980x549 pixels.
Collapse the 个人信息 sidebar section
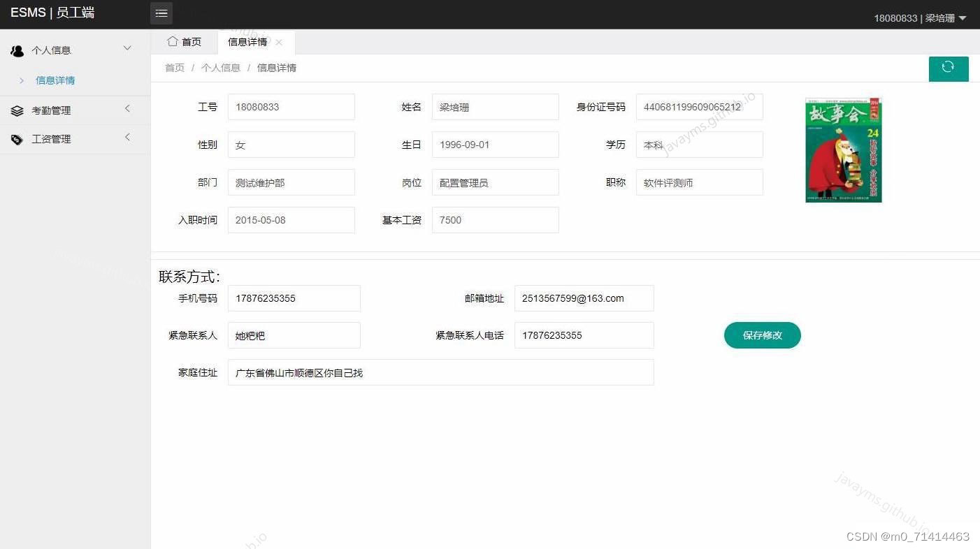(127, 48)
